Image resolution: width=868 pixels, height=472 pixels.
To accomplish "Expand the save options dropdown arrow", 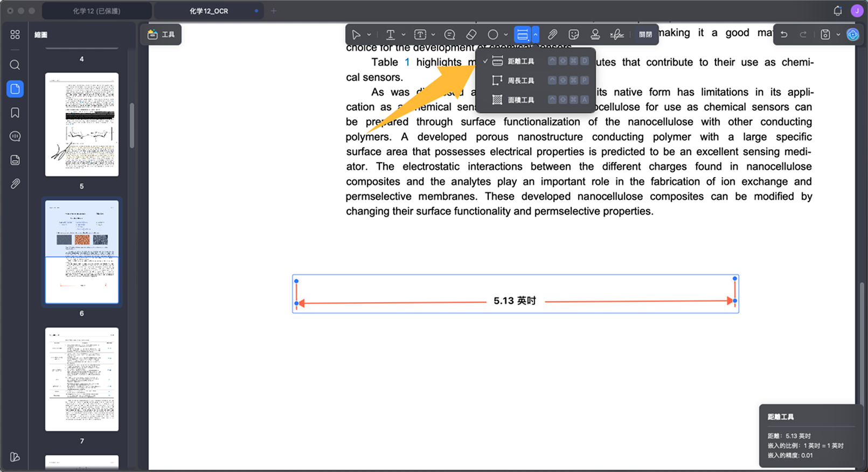I will point(838,34).
